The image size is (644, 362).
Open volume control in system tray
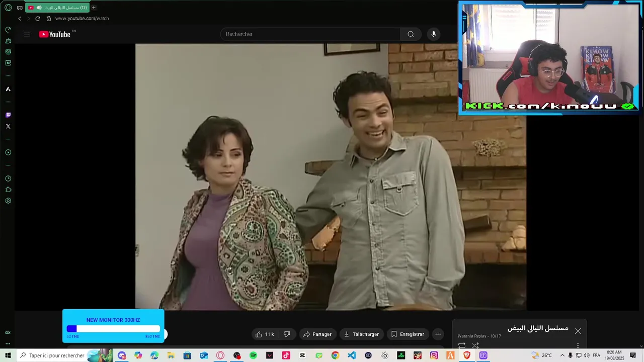tap(587, 355)
